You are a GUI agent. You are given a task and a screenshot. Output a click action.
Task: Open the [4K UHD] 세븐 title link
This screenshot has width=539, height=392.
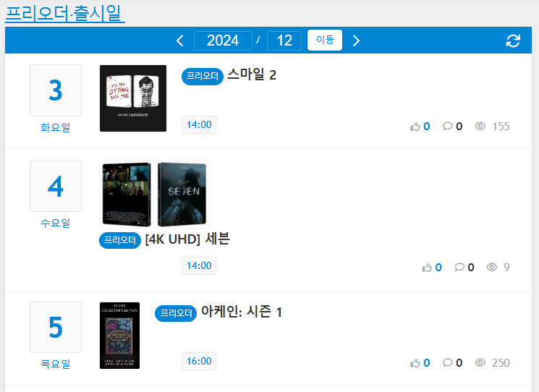(x=187, y=239)
